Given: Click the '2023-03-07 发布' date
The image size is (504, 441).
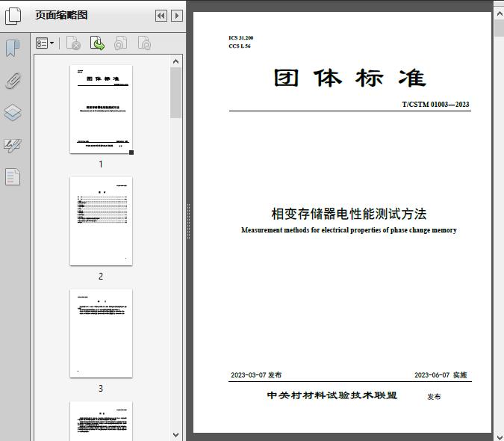Looking at the screenshot, I should pos(256,375).
